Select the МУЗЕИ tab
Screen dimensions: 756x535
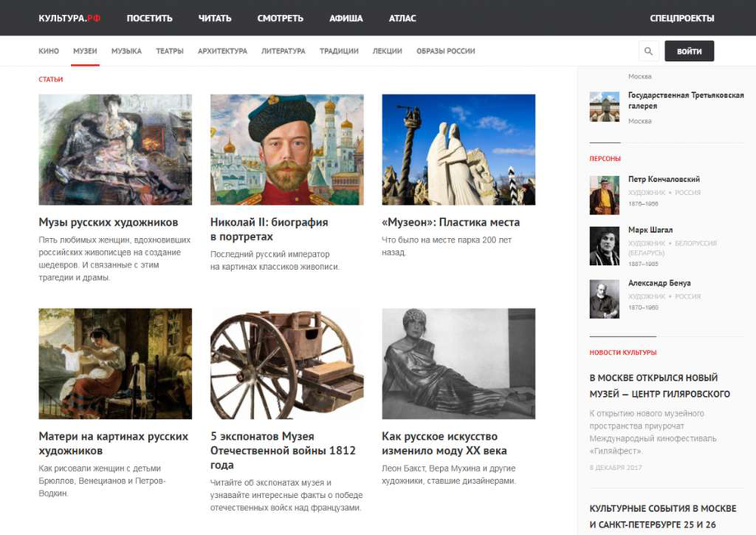(85, 51)
